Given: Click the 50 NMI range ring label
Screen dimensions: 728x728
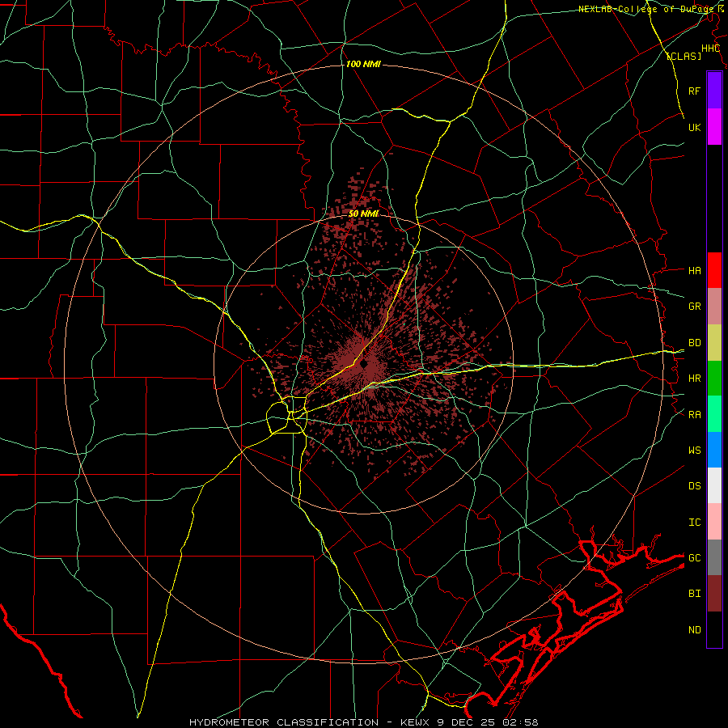Looking at the screenshot, I should [363, 214].
